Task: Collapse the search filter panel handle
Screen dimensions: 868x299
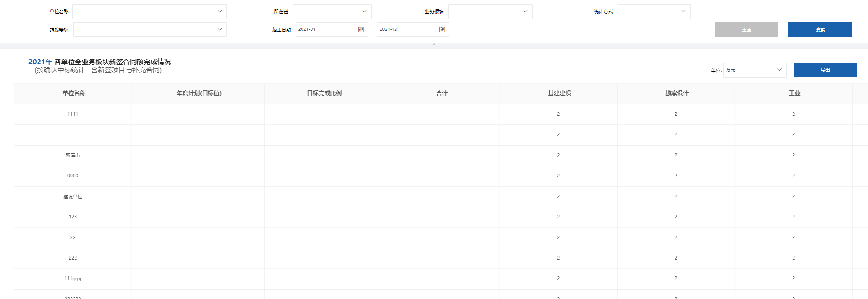Action: [434, 44]
